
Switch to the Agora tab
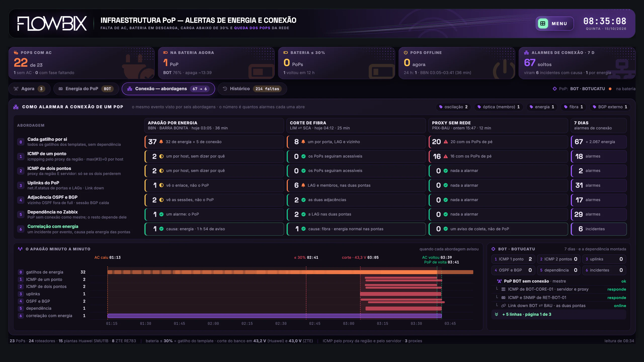click(30, 89)
